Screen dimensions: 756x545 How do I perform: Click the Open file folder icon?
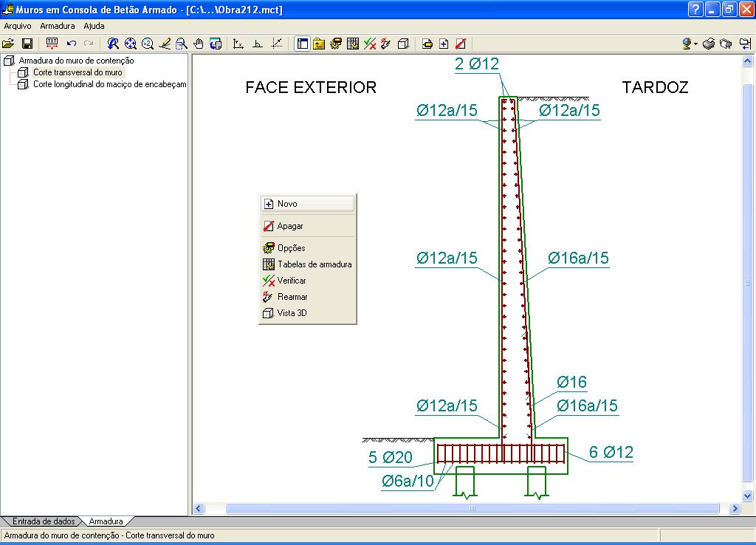[8, 44]
